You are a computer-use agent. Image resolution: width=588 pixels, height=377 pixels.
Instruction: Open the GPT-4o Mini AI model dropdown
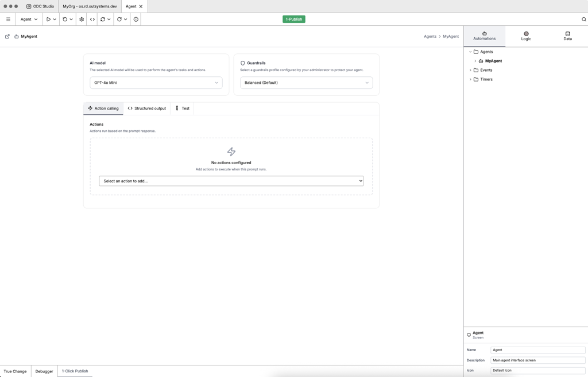(156, 83)
